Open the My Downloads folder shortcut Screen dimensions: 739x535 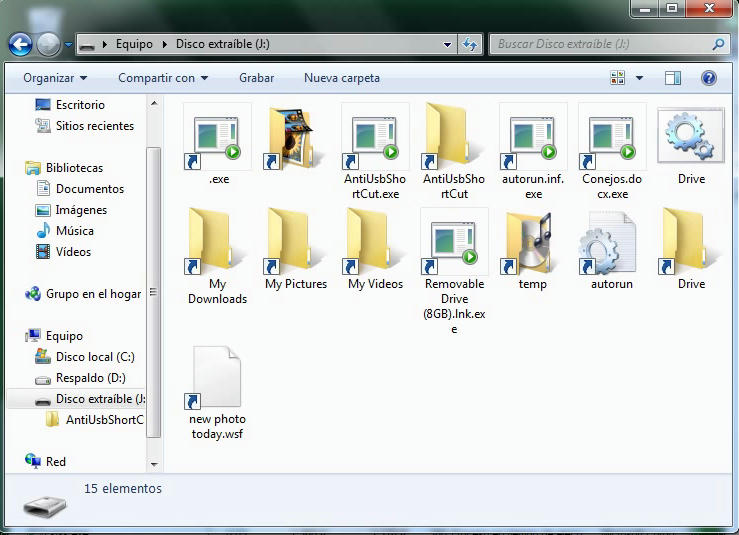tap(217, 242)
